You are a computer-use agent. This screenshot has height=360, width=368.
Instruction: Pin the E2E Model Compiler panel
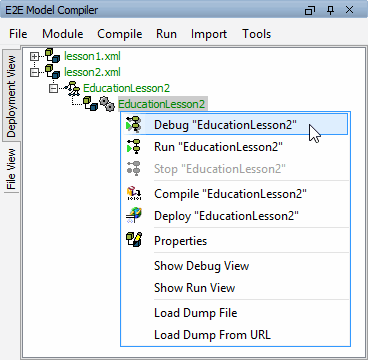(x=330, y=10)
